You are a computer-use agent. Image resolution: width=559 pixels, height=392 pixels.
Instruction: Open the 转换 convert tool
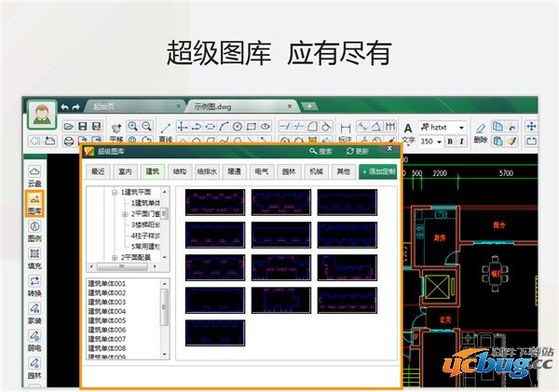[34, 285]
